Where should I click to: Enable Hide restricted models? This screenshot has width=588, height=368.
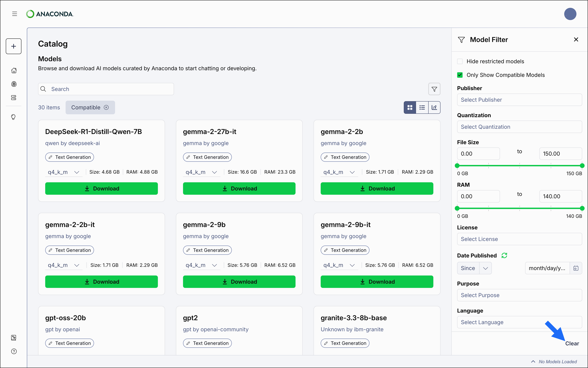pos(460,61)
